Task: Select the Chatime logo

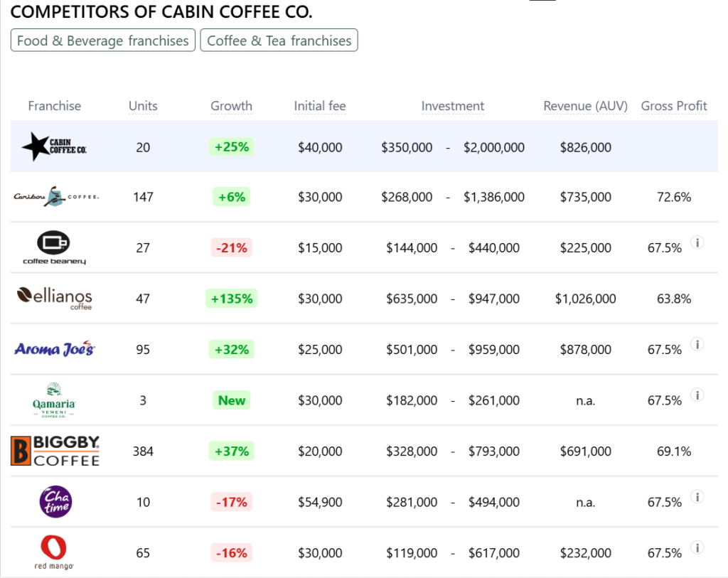Action: click(x=55, y=502)
